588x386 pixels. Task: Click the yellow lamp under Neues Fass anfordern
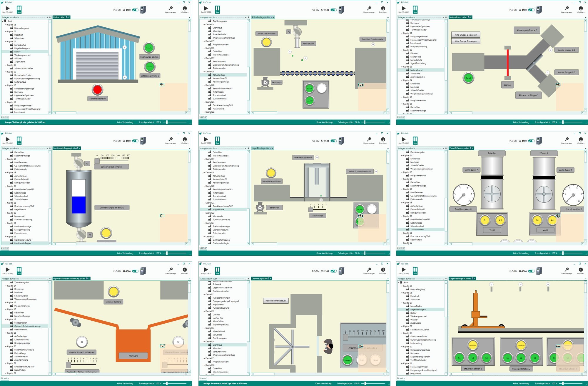[x=266, y=42]
